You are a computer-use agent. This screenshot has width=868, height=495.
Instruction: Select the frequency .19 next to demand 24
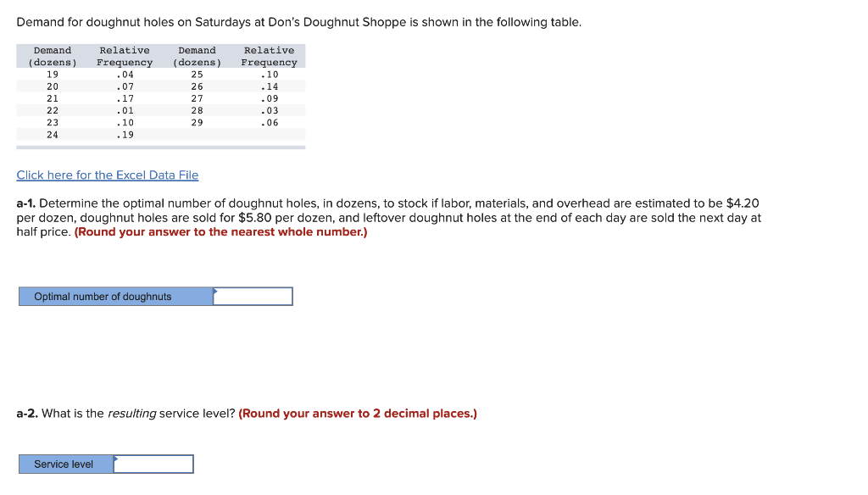click(124, 134)
